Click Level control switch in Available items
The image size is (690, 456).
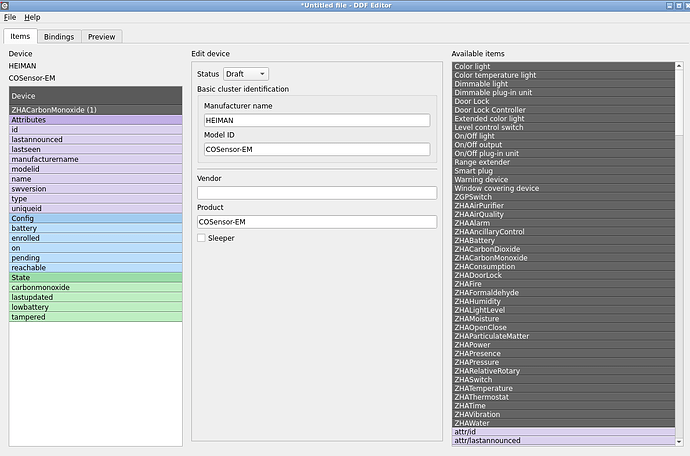tap(563, 127)
